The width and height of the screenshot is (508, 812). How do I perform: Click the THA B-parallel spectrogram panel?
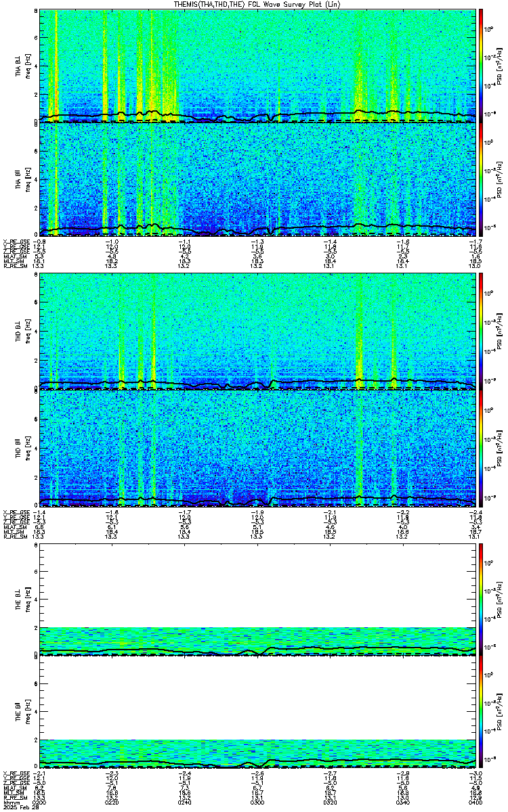point(257,179)
